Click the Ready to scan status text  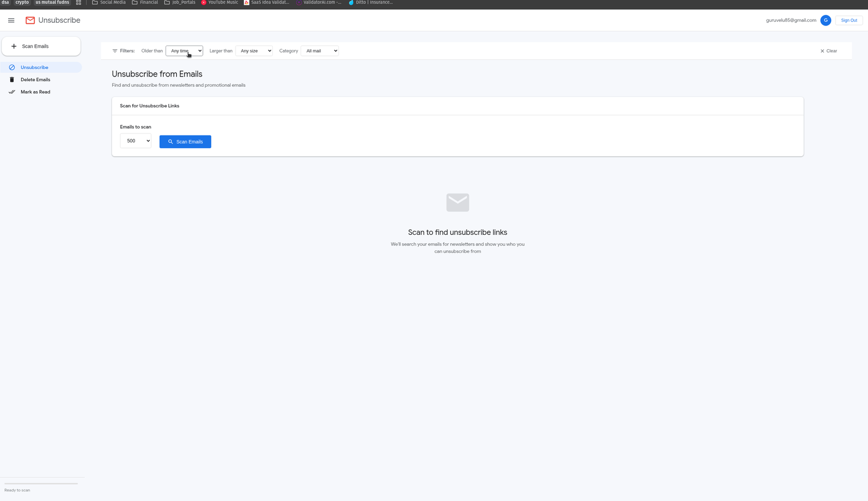pos(17,490)
